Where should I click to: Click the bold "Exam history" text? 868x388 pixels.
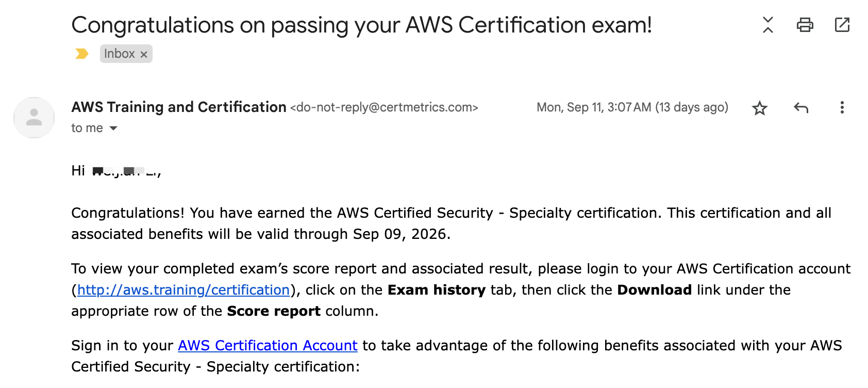click(x=436, y=290)
